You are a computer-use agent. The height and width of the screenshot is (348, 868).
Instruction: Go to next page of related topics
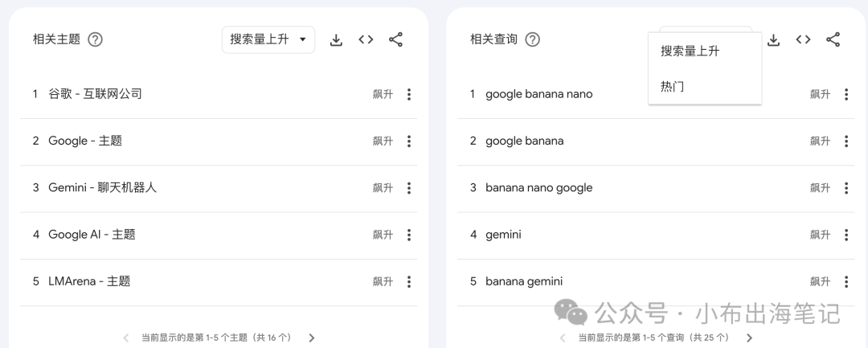point(312,338)
